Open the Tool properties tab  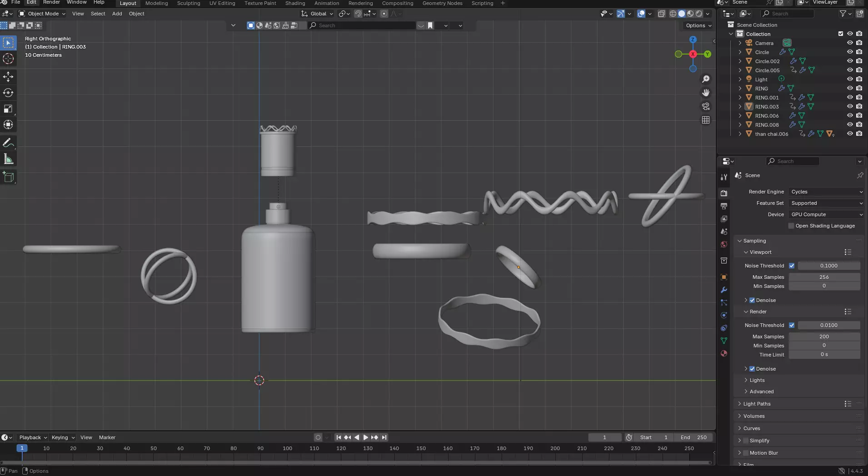coord(724,177)
